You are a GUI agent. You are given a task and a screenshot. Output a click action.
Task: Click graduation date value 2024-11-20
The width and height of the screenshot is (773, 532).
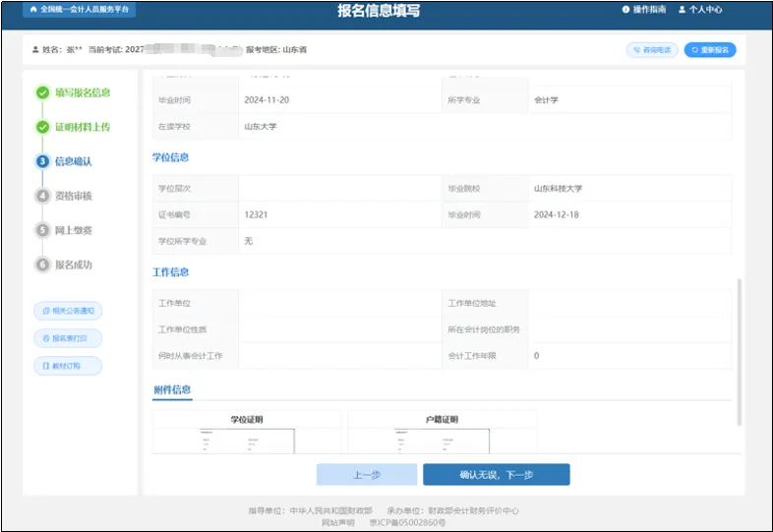click(x=267, y=100)
